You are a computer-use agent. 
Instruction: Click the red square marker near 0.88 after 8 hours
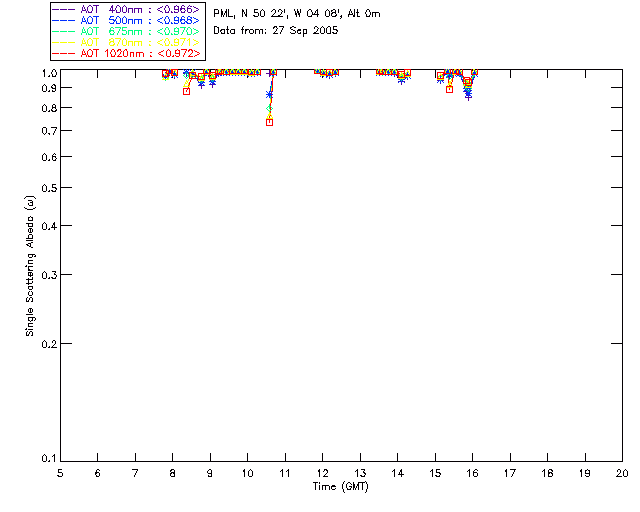coord(187,91)
